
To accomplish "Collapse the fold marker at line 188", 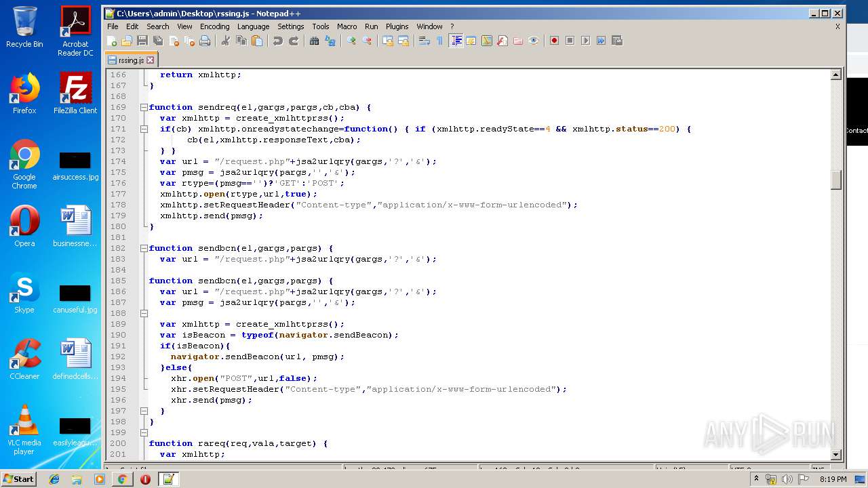I will (x=144, y=313).
